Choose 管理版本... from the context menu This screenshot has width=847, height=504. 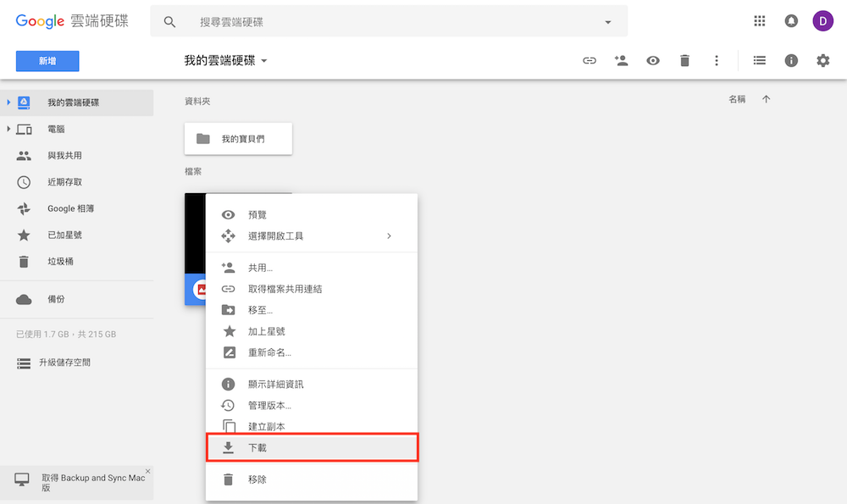(312, 405)
